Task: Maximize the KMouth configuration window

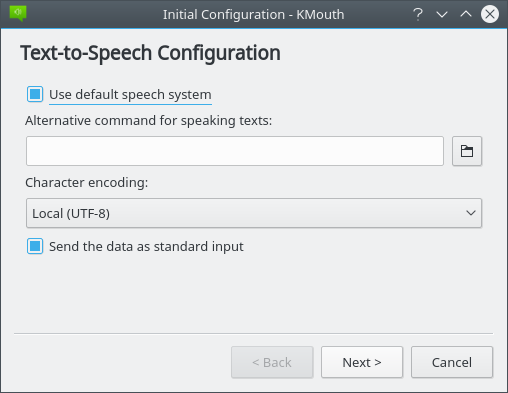Action: [x=466, y=14]
